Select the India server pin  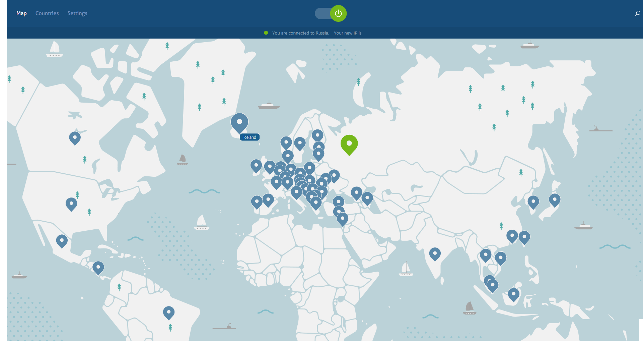pos(435,253)
